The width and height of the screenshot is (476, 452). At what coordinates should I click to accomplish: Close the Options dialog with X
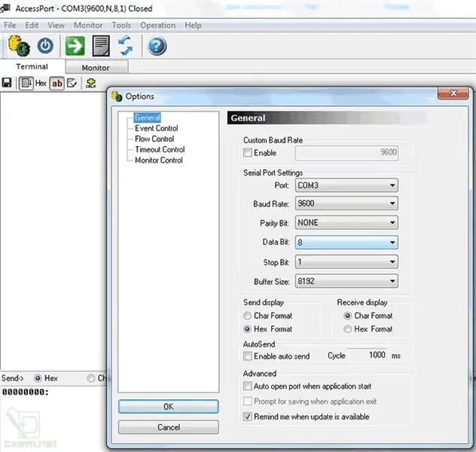[x=453, y=93]
